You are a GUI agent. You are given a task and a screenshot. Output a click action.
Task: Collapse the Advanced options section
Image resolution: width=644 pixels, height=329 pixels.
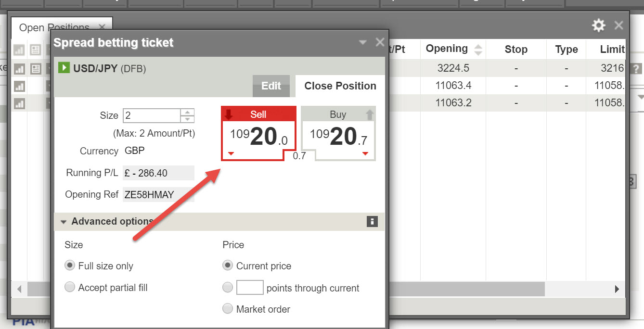click(x=64, y=222)
